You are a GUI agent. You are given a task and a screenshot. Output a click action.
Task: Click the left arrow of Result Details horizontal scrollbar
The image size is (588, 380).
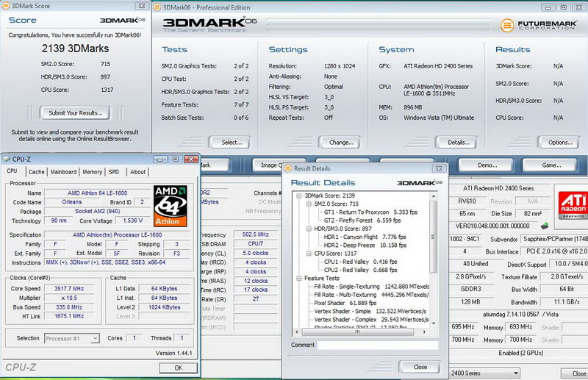click(x=297, y=332)
